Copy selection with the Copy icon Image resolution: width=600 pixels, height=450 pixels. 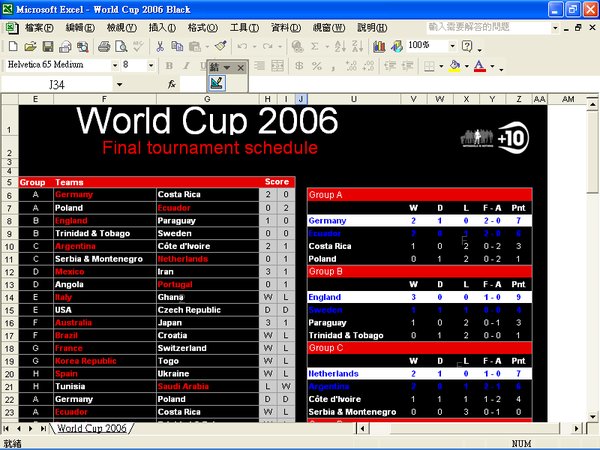177,46
